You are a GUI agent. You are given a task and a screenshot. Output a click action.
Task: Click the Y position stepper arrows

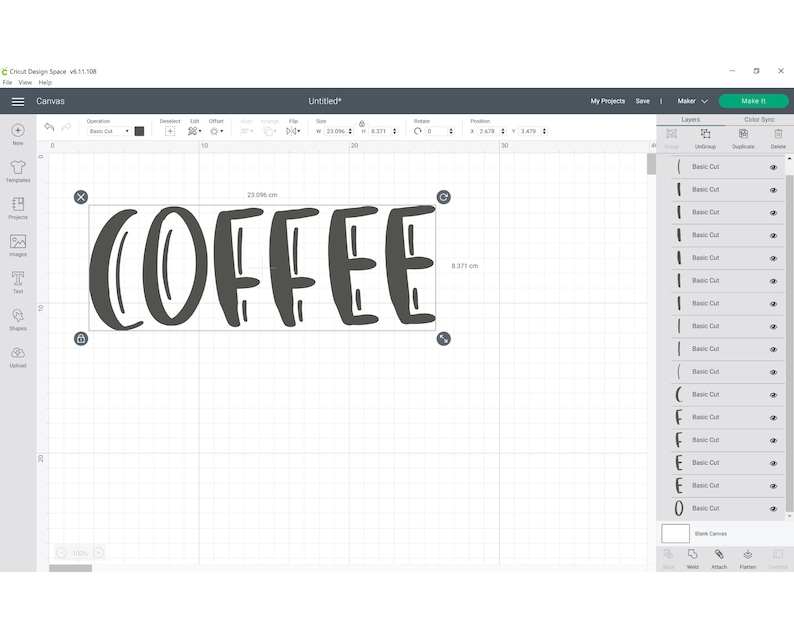click(544, 131)
